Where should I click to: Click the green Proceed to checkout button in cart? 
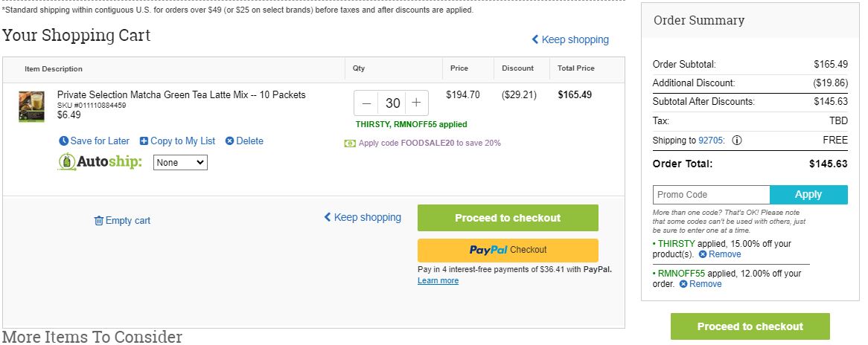[x=508, y=218]
